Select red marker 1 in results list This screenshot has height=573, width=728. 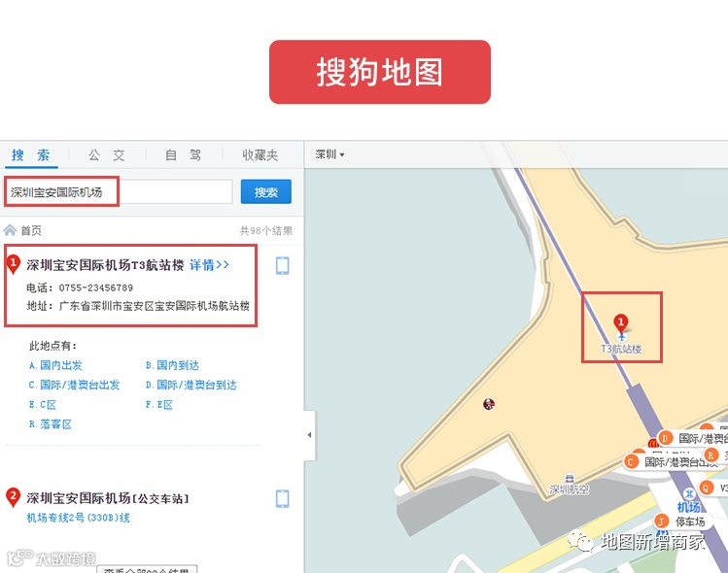[13, 264]
